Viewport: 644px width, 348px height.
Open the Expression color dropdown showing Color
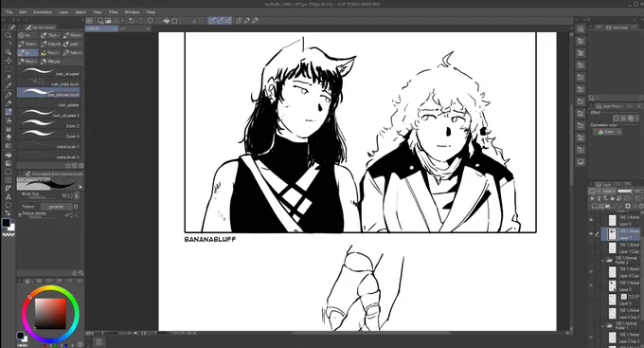coord(607,132)
